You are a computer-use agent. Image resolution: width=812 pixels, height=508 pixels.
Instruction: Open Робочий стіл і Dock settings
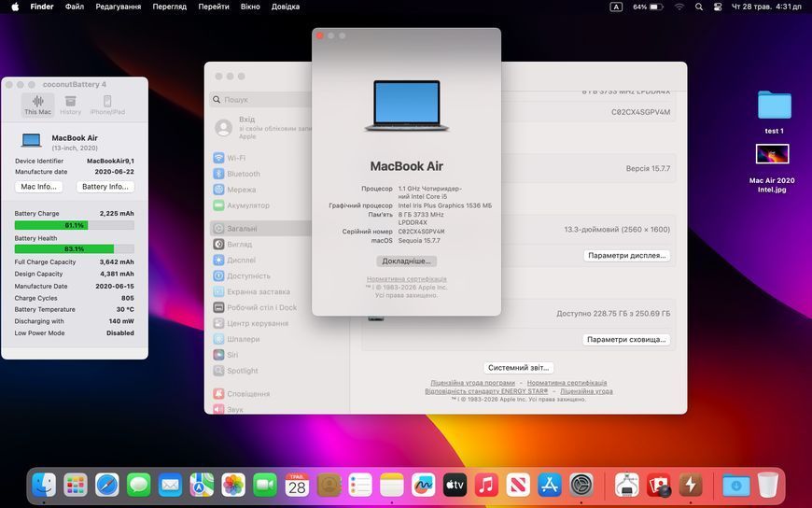coord(255,307)
